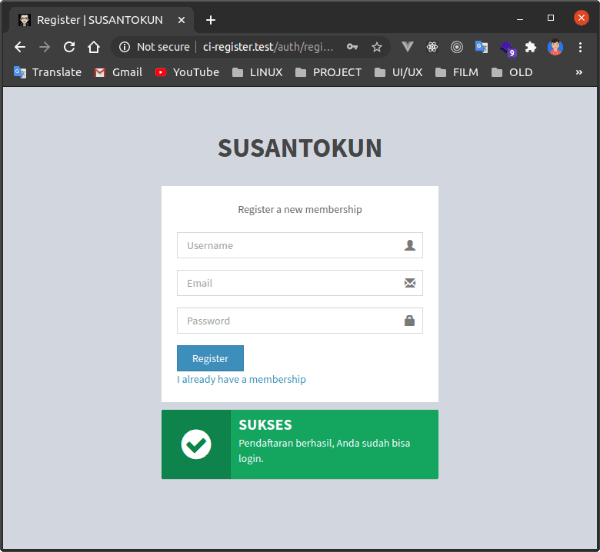Click the browser back arrow
The width and height of the screenshot is (600, 552).
click(x=20, y=47)
